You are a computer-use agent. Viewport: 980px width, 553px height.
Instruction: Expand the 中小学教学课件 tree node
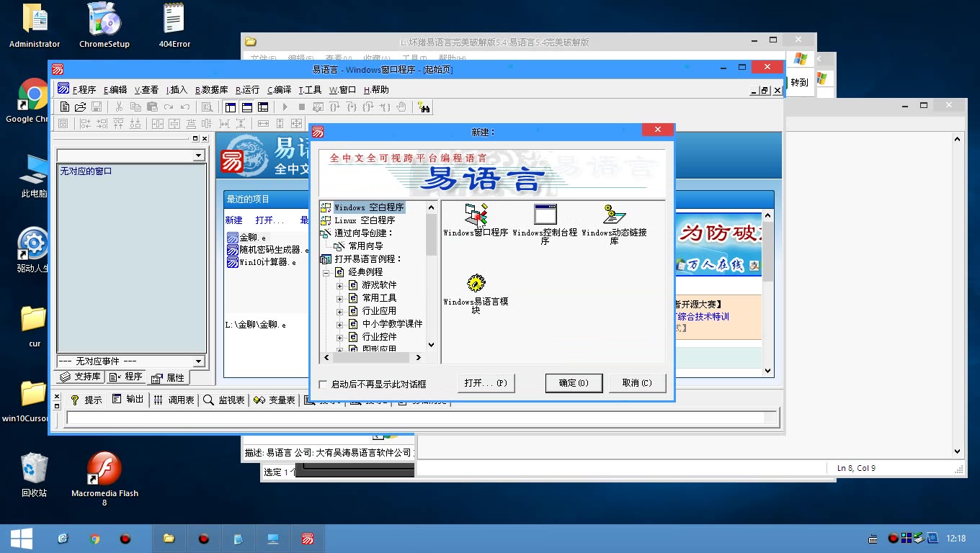(x=340, y=324)
